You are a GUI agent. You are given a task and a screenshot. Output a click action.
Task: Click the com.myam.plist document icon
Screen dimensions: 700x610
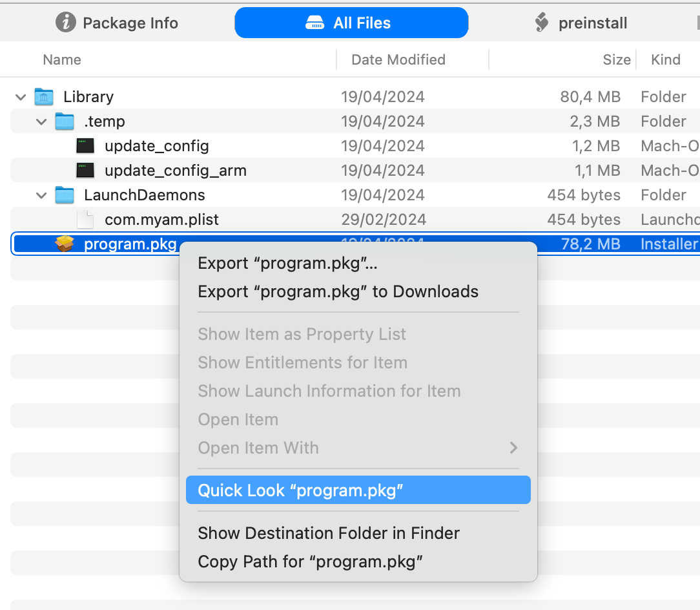tap(85, 219)
